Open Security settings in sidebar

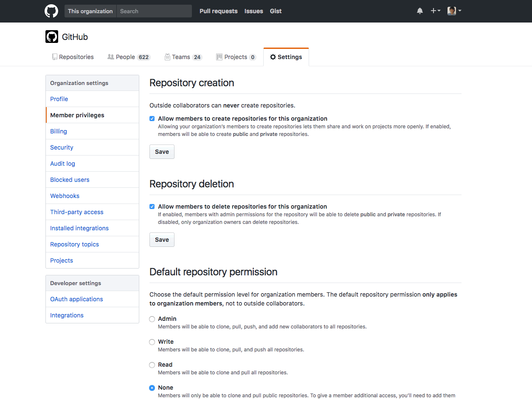pos(92,147)
